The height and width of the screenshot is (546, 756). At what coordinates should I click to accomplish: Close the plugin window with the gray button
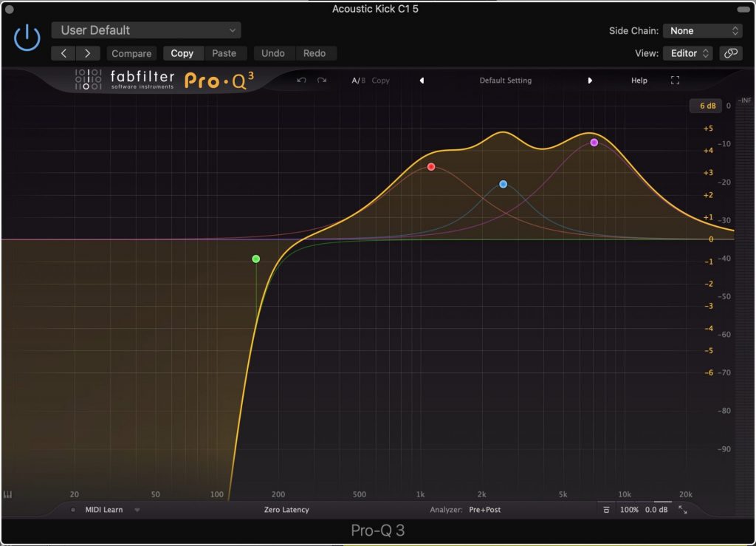(9, 9)
